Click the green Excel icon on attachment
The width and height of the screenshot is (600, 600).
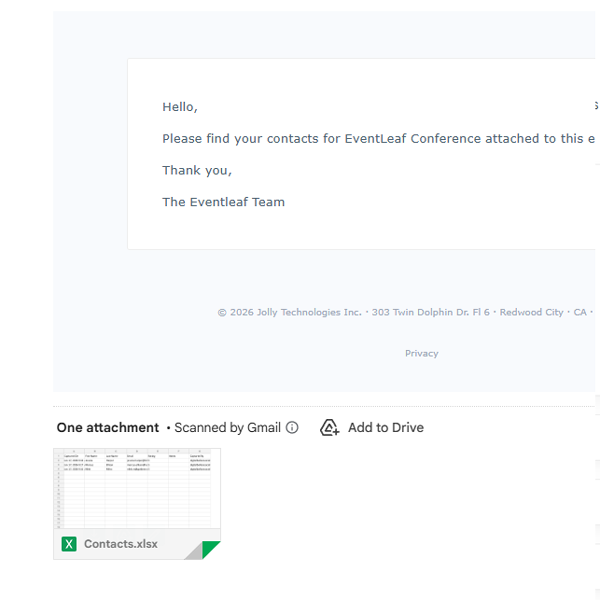click(69, 544)
